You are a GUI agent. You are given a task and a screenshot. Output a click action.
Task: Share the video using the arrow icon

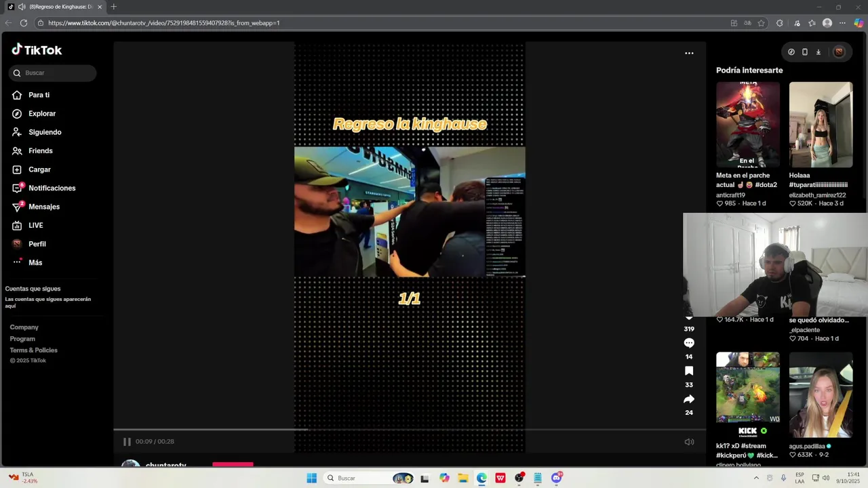[x=689, y=399]
